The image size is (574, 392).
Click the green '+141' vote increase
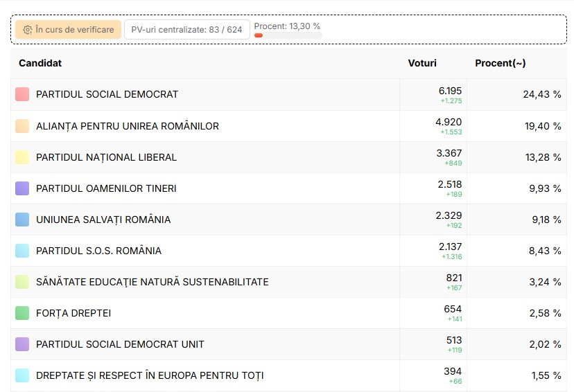coord(455,319)
